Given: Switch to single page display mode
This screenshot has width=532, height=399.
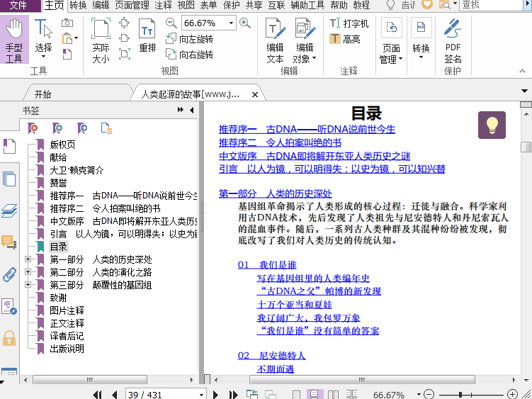Looking at the screenshot, I should (296, 395).
